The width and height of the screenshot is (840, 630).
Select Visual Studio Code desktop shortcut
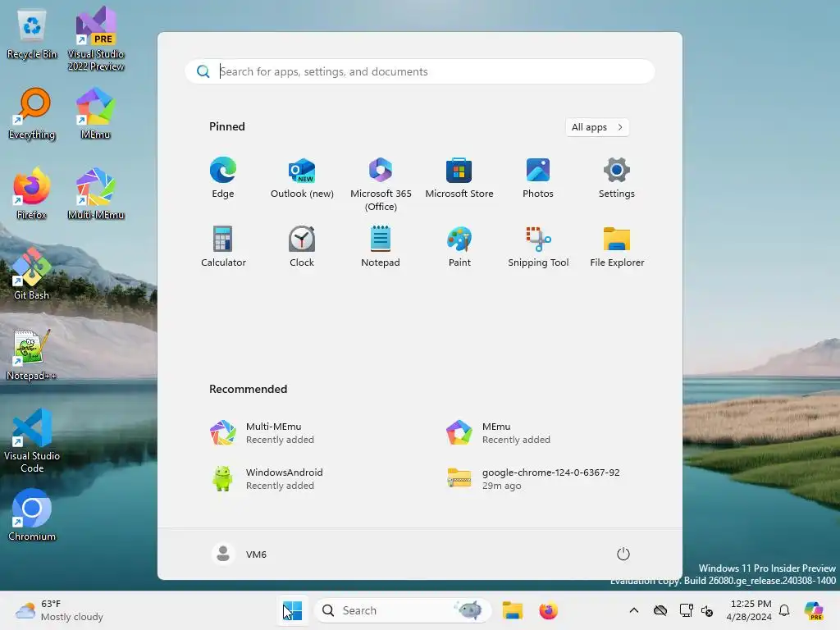click(x=32, y=441)
